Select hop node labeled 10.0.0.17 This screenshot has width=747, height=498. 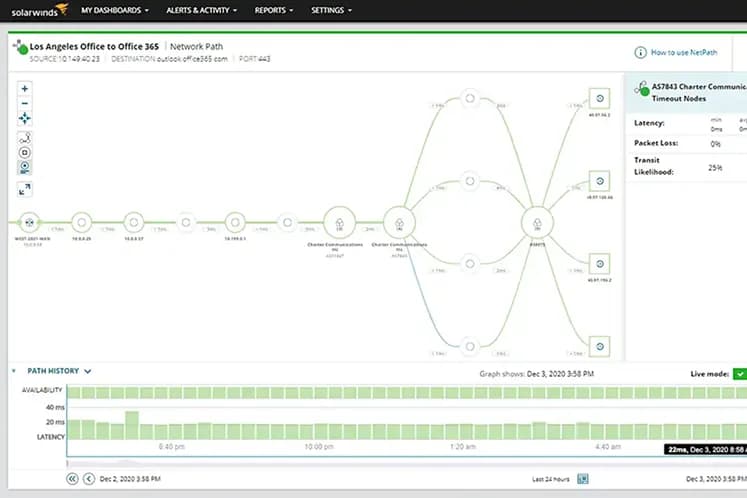(x=134, y=222)
